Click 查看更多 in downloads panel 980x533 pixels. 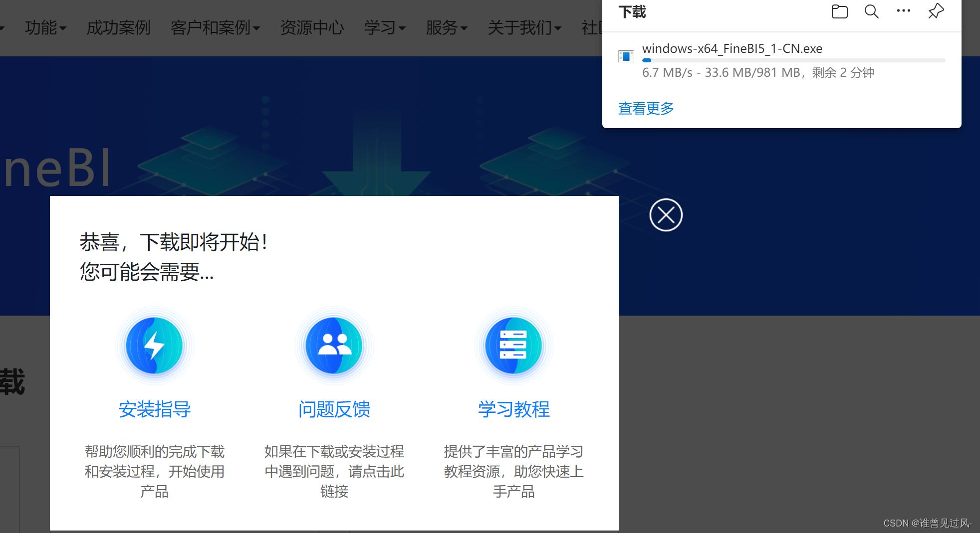[646, 108]
